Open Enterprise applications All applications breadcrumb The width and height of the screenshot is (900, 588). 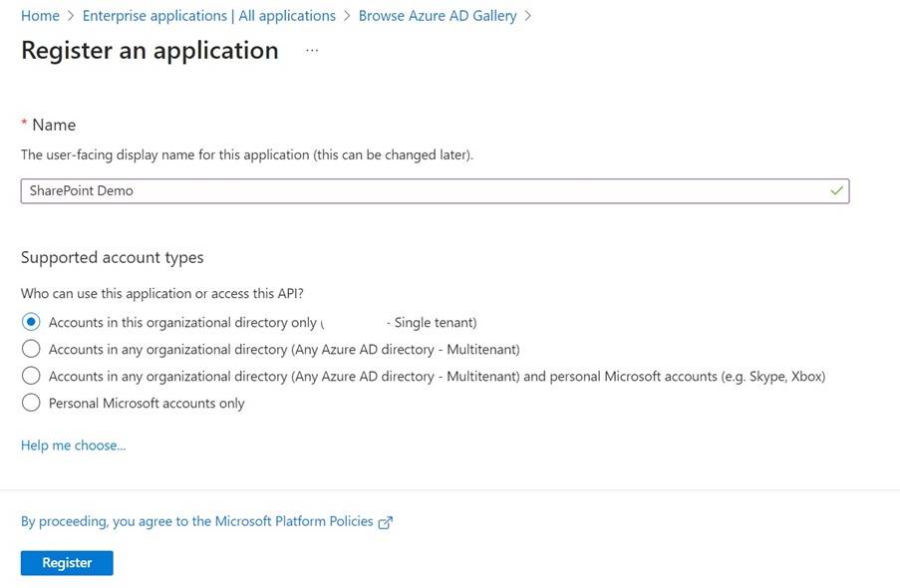coord(209,16)
